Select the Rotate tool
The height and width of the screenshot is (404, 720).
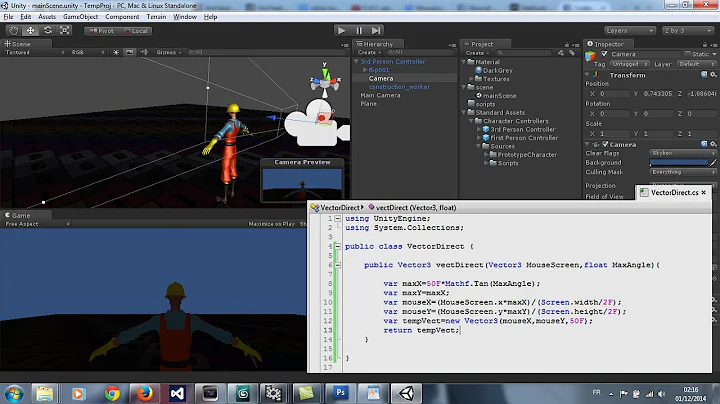48,31
